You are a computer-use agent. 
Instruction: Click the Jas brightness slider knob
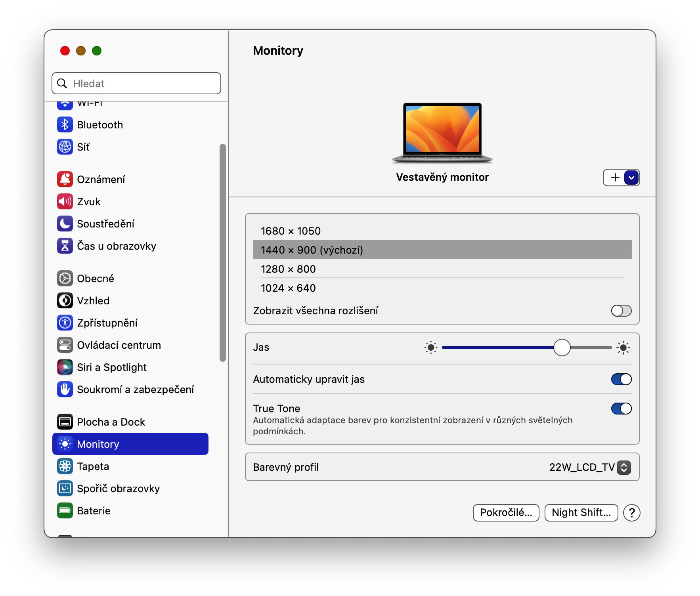click(562, 348)
